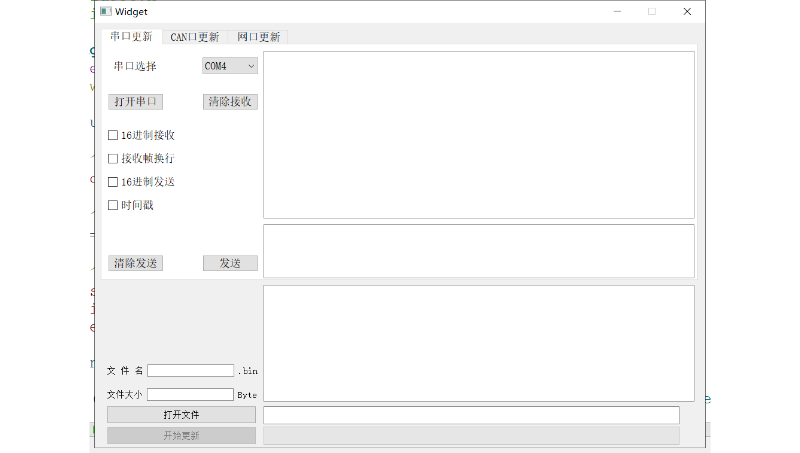Viewport: 800px width, 453px height.
Task: Click the 文件名 input field
Action: [190, 371]
